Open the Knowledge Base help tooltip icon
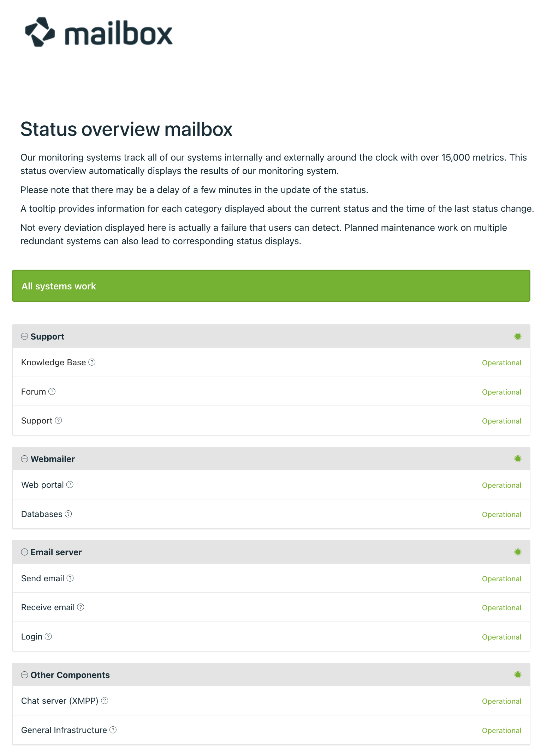 [x=92, y=362]
